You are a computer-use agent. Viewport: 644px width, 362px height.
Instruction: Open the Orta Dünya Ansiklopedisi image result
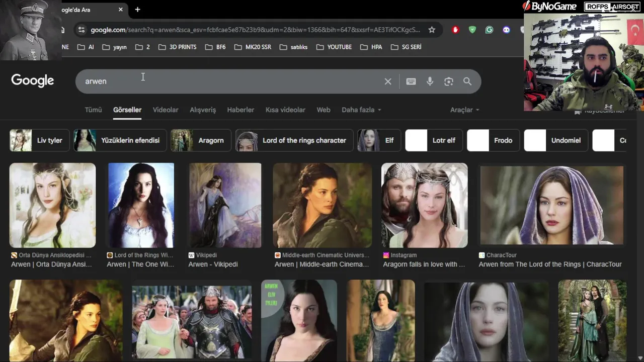click(52, 205)
